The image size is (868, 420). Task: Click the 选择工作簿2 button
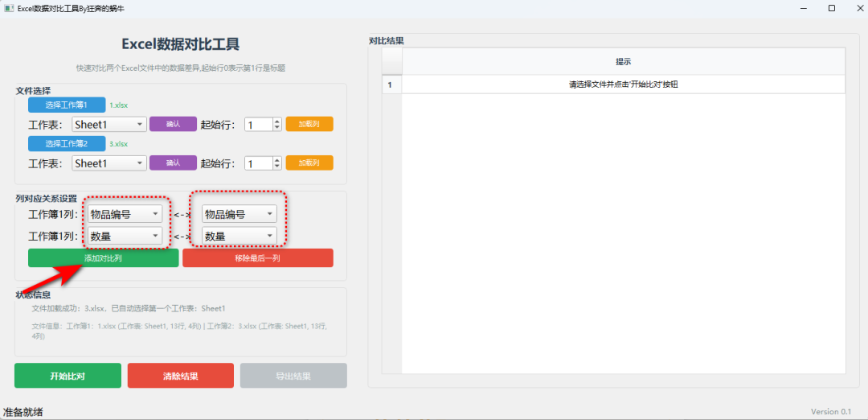coord(67,143)
